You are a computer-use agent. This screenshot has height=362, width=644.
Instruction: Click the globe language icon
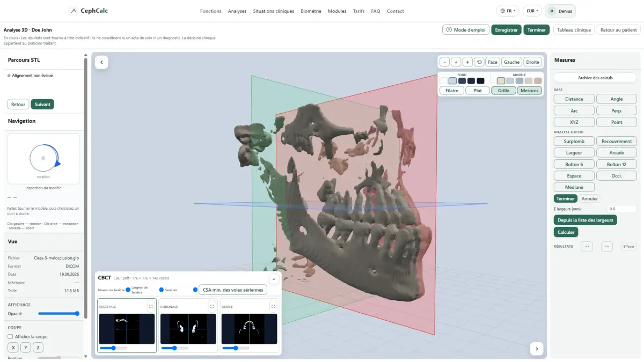[502, 11]
